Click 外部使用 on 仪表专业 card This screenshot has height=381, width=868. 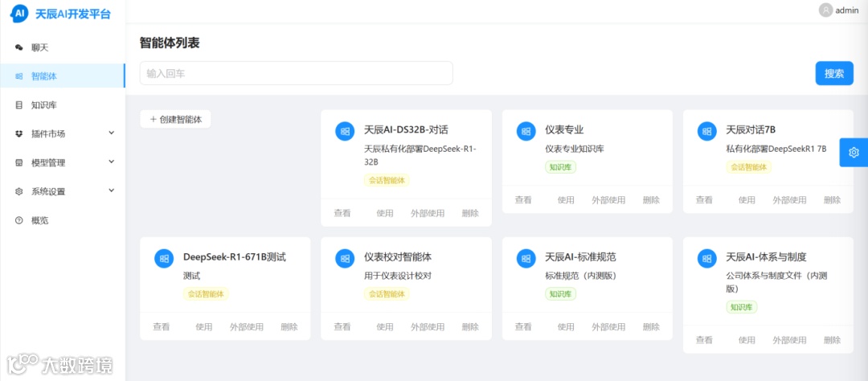pyautogui.click(x=608, y=200)
